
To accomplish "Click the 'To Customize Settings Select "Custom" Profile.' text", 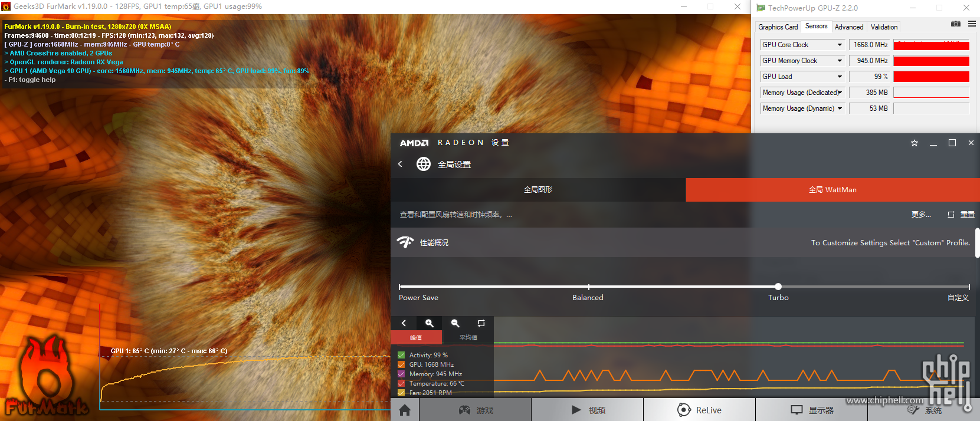I will (890, 242).
